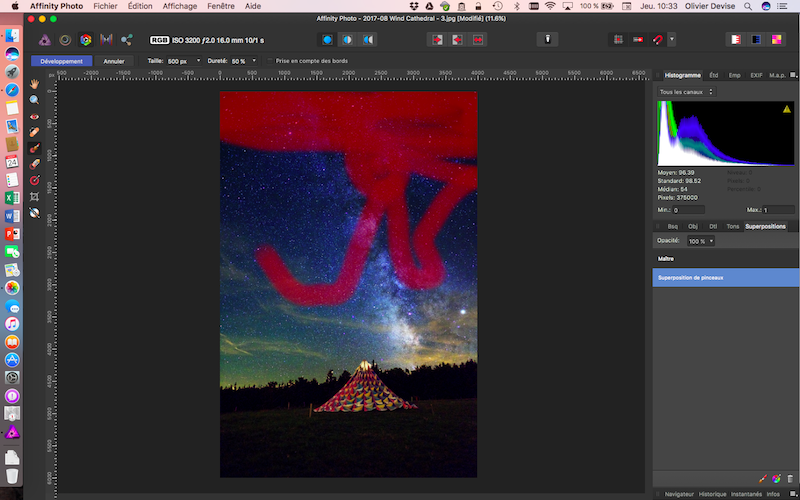This screenshot has width=800, height=500.
Task: Select the Develop persona icon
Action: click(x=86, y=40)
